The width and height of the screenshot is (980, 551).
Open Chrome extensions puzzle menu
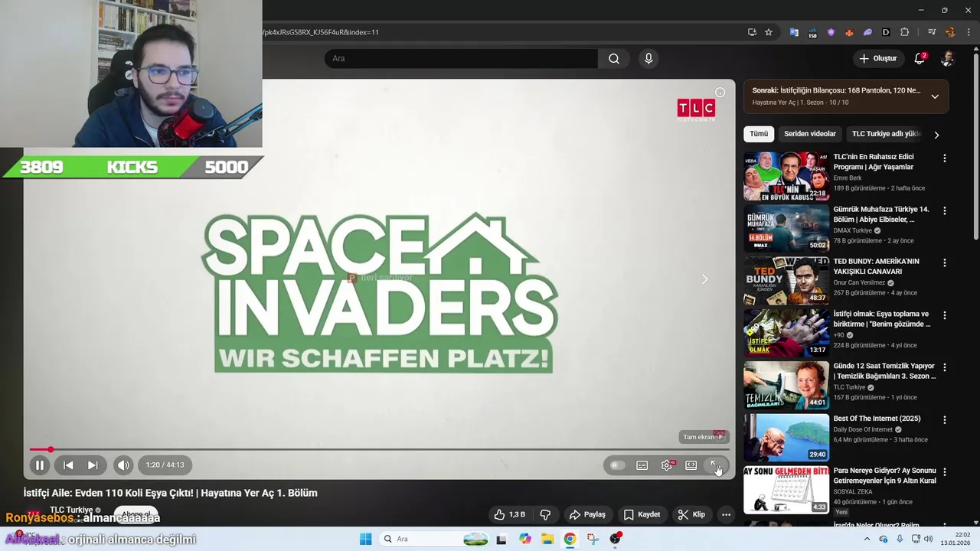(x=904, y=32)
